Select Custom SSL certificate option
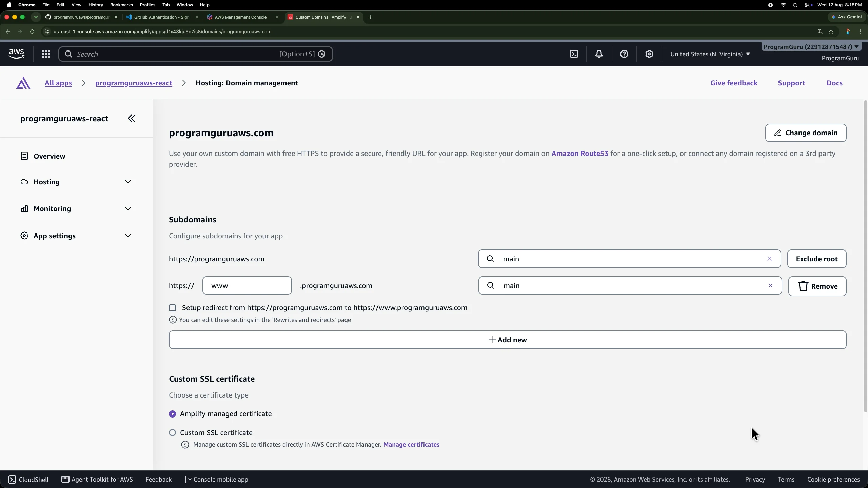868x488 pixels. point(173,433)
